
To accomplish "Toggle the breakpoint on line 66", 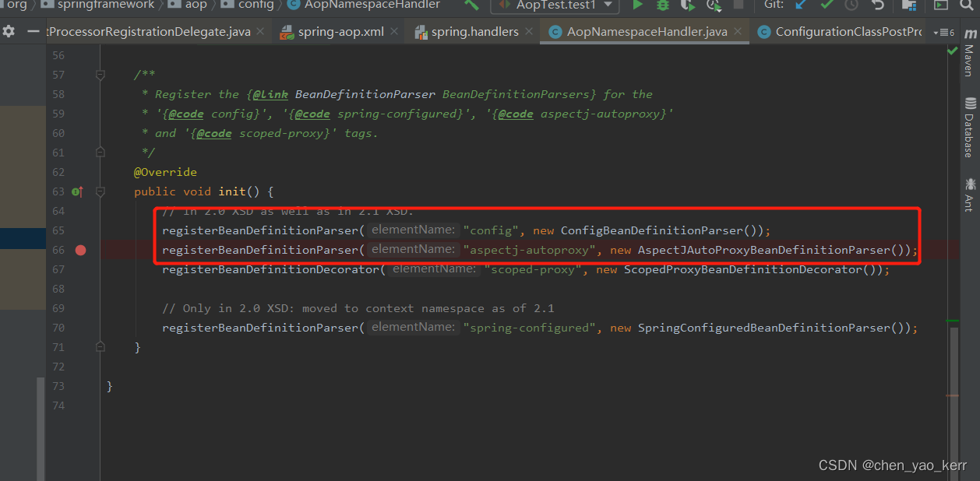I will [81, 250].
